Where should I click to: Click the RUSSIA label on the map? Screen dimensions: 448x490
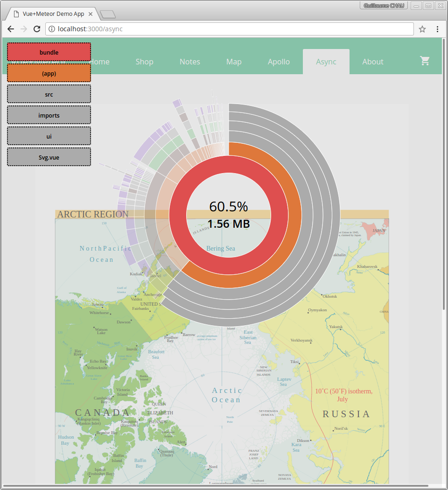346,414
